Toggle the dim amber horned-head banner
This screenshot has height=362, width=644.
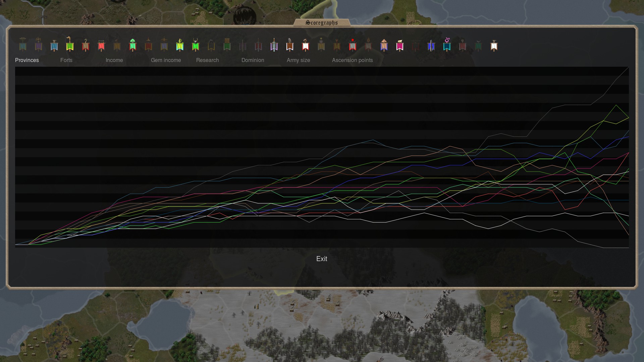click(337, 45)
